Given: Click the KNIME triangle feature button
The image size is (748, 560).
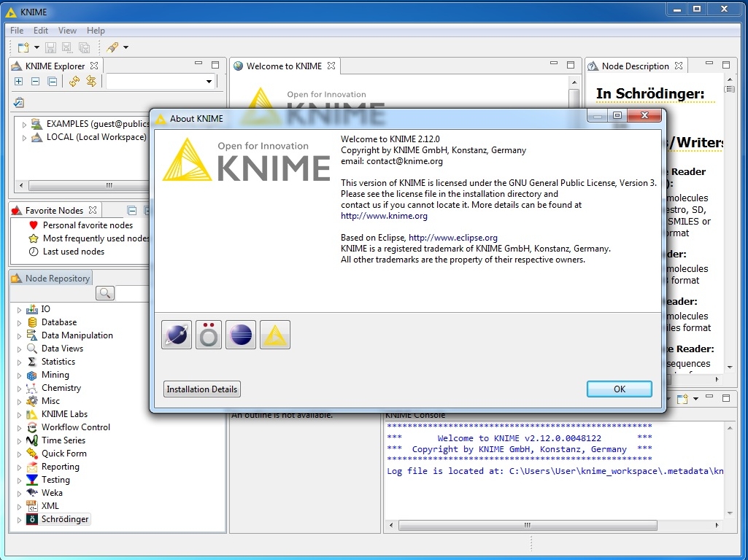Looking at the screenshot, I should pyautogui.click(x=275, y=335).
